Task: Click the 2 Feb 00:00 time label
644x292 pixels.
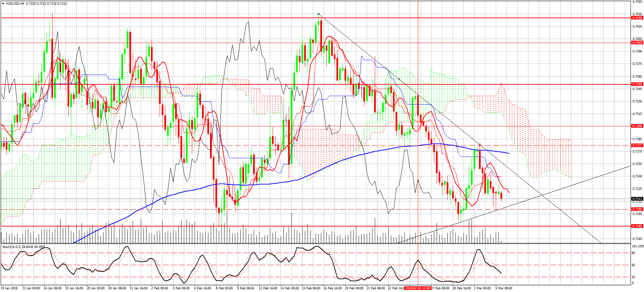Action: click(160, 288)
